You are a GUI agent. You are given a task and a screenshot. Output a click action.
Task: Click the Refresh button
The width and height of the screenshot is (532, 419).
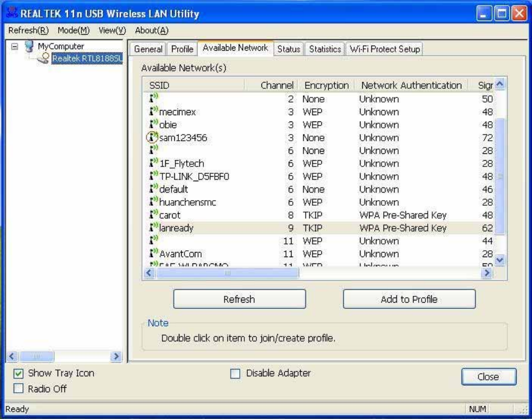(240, 299)
